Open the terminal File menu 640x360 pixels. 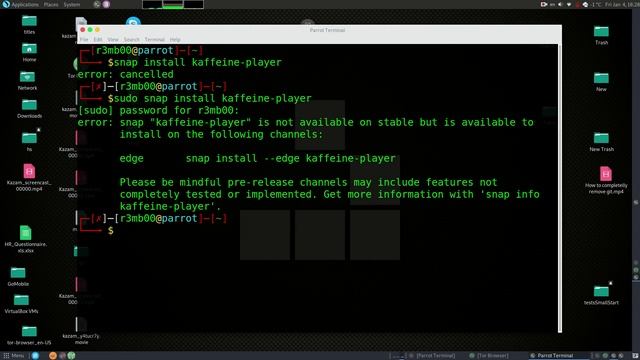[x=84, y=40]
